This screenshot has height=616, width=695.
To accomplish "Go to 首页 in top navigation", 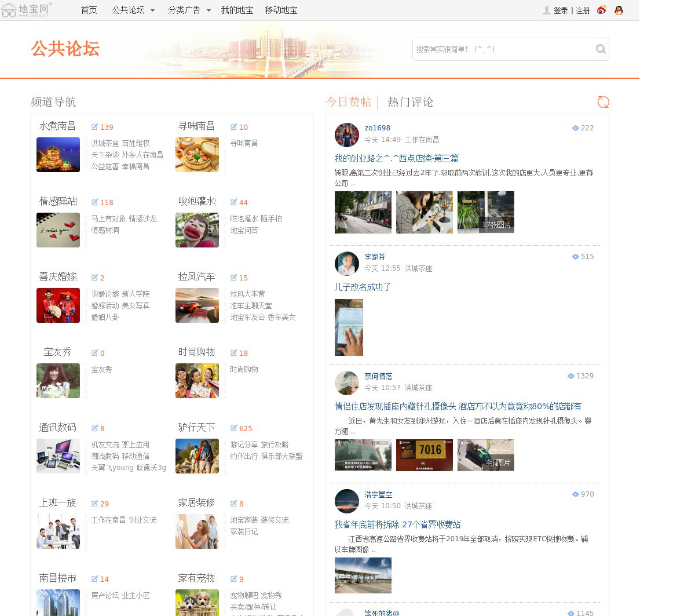I will (89, 10).
